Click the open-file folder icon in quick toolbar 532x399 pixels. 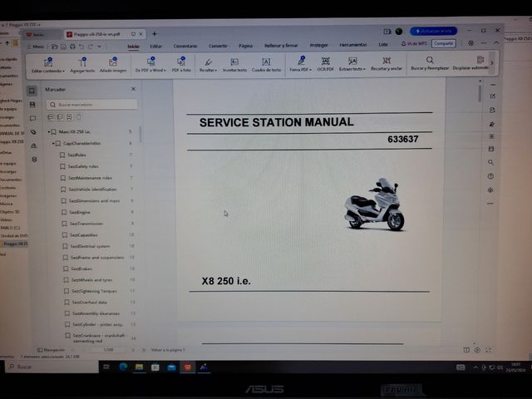click(x=54, y=47)
